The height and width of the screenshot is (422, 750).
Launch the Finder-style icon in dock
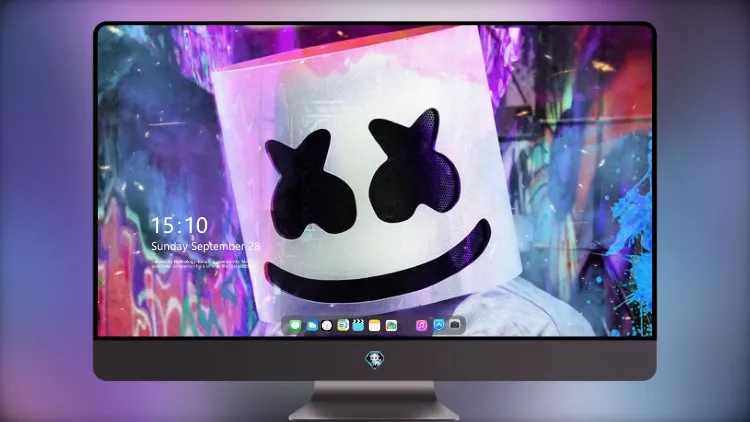(343, 326)
